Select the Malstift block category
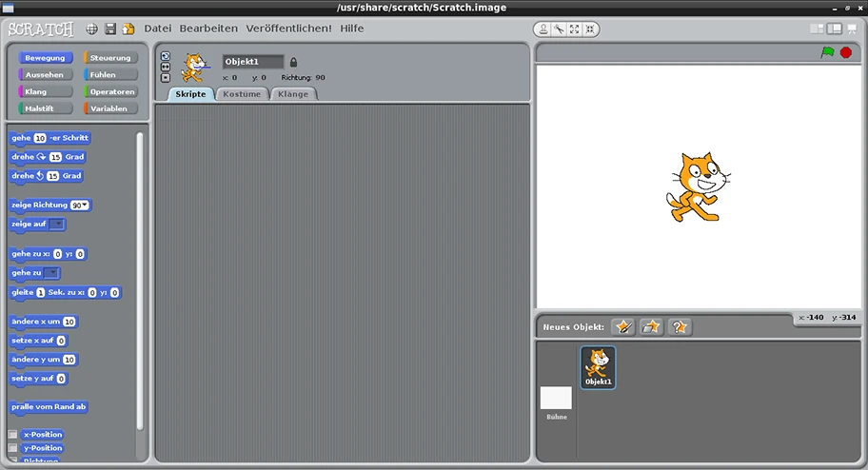Image resolution: width=868 pixels, height=470 pixels. 45,108
